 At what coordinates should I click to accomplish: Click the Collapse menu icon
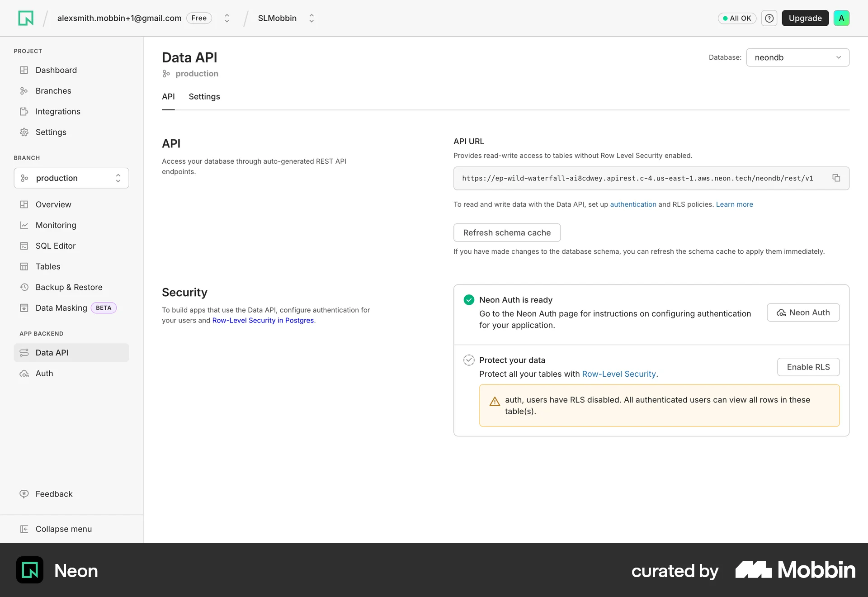[24, 529]
